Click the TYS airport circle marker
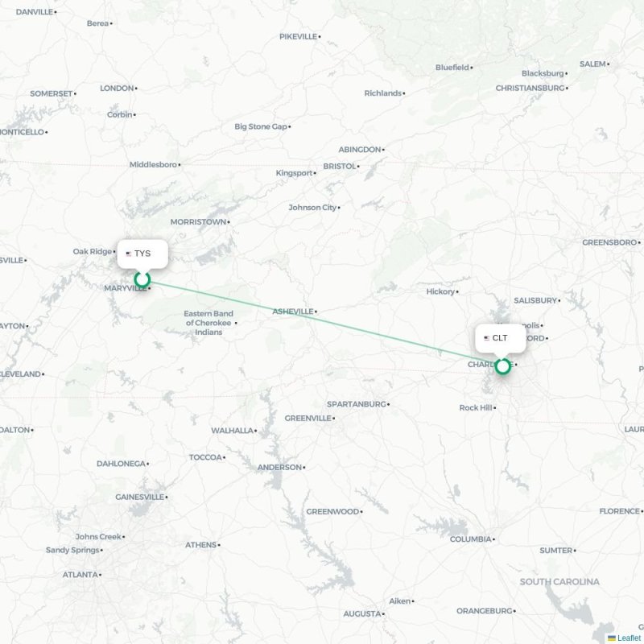 point(142,279)
